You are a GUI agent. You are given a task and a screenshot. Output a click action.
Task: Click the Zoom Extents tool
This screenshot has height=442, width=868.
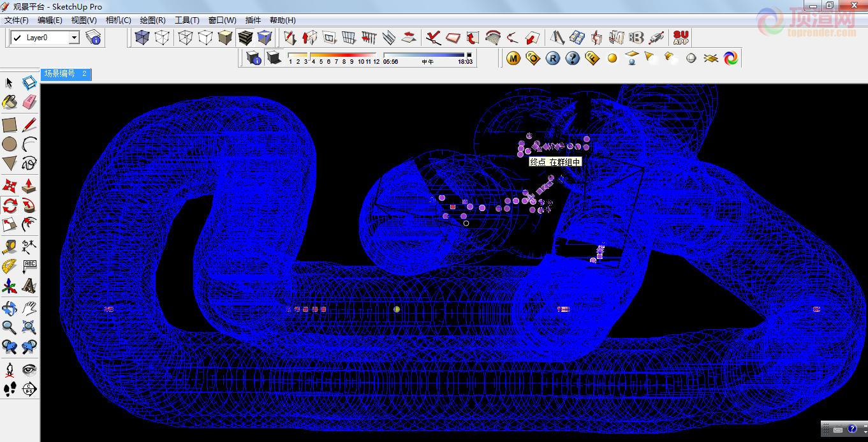(x=29, y=328)
